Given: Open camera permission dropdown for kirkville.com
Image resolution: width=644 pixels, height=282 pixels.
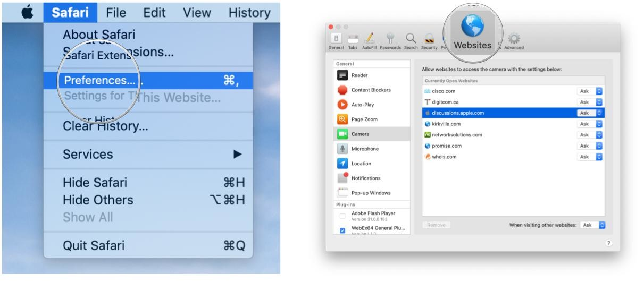Looking at the screenshot, I should pos(590,124).
